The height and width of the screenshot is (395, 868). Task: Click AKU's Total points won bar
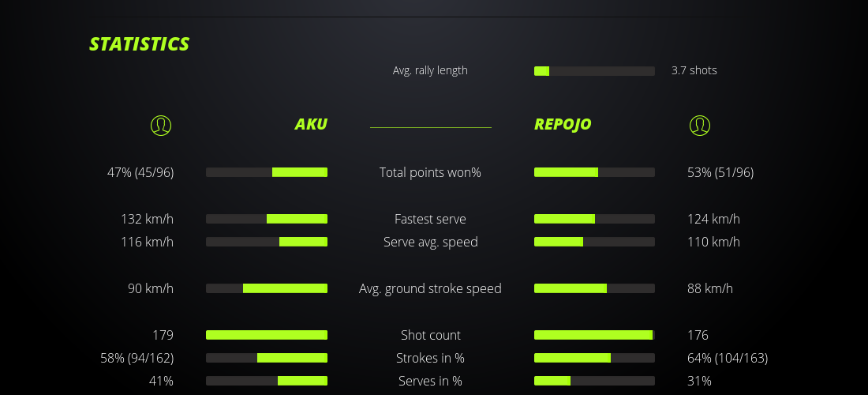(x=267, y=172)
